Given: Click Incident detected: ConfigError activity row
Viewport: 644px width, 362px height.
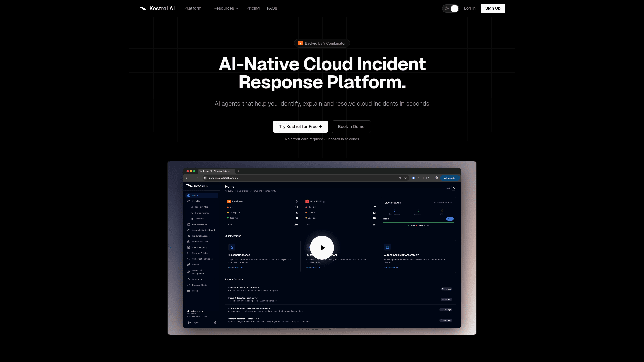Looking at the screenshot, I should 340,299.
